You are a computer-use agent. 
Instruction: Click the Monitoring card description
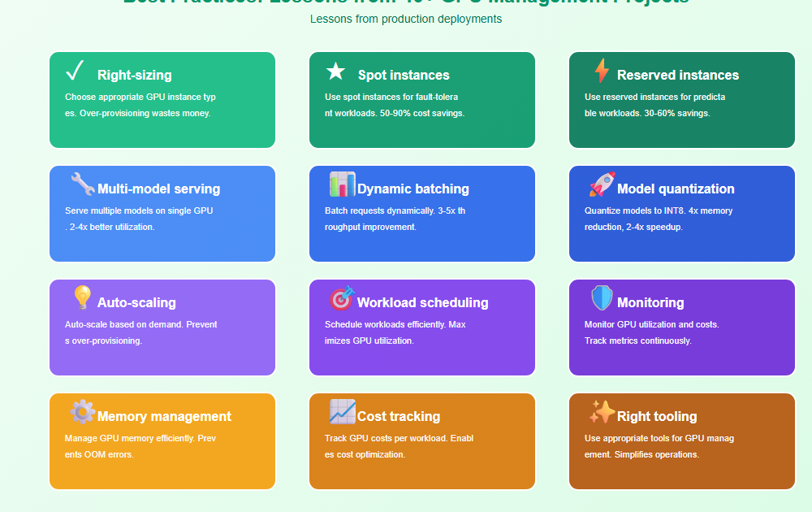point(651,332)
